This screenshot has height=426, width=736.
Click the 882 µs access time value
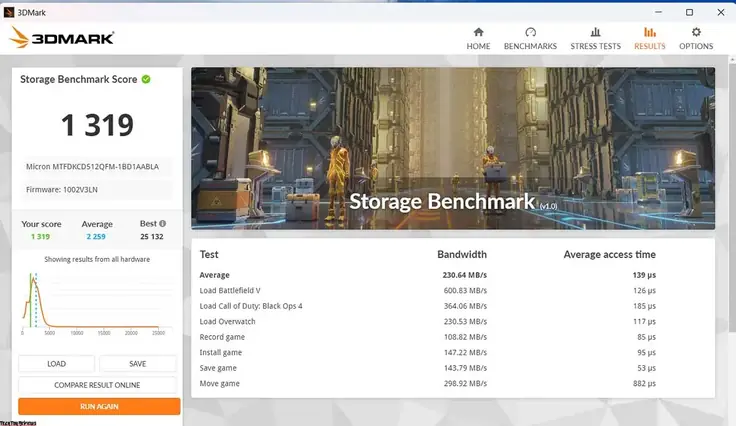644,383
